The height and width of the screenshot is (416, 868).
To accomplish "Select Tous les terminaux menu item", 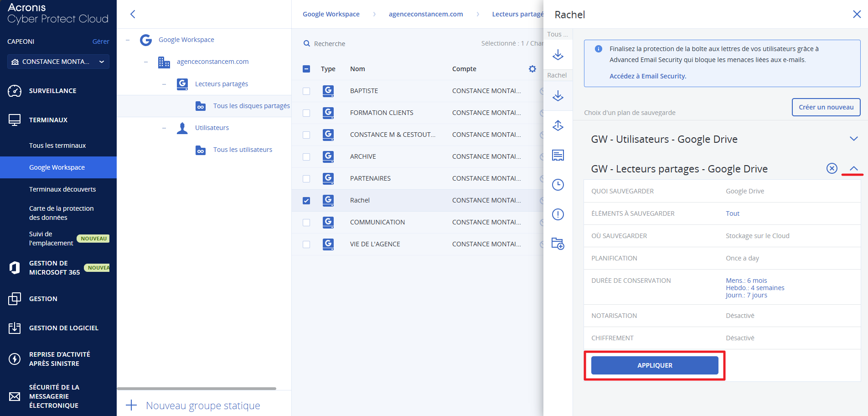I will (57, 146).
